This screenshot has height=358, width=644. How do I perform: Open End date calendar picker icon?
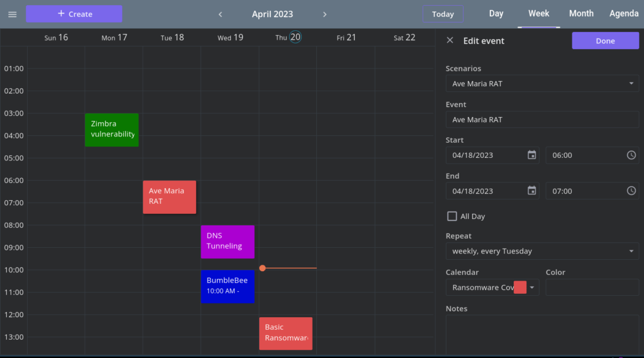[531, 191]
